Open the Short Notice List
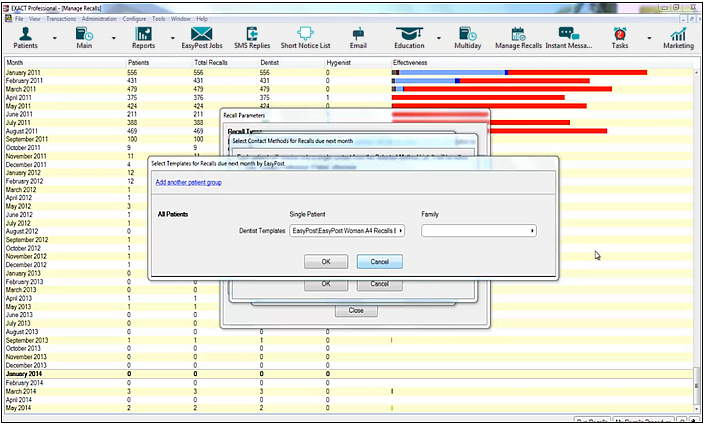Screen dimensions: 706x426 (305, 38)
